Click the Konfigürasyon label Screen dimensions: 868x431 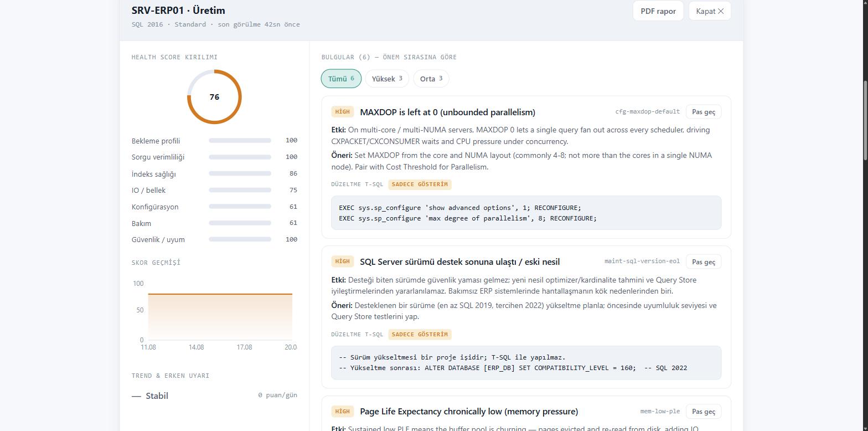155,207
